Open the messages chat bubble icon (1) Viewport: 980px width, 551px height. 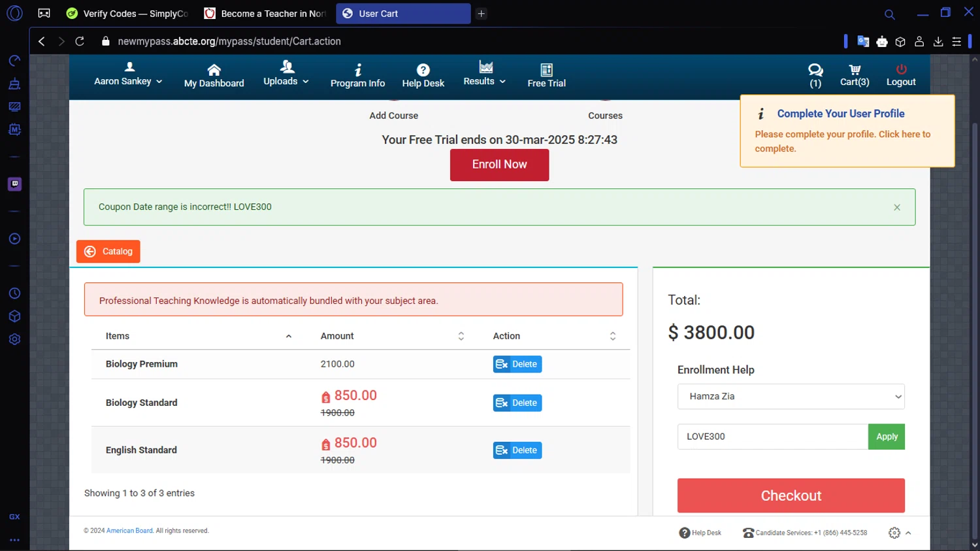(815, 75)
